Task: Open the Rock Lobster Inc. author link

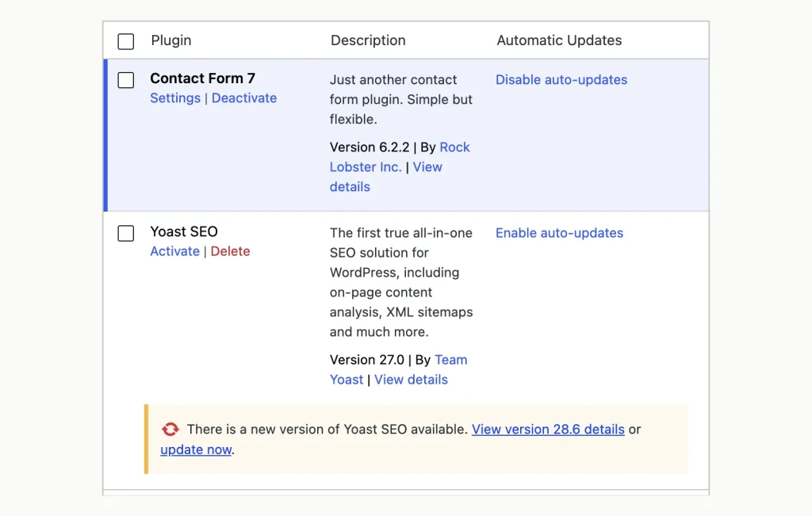Action: pyautogui.click(x=400, y=157)
